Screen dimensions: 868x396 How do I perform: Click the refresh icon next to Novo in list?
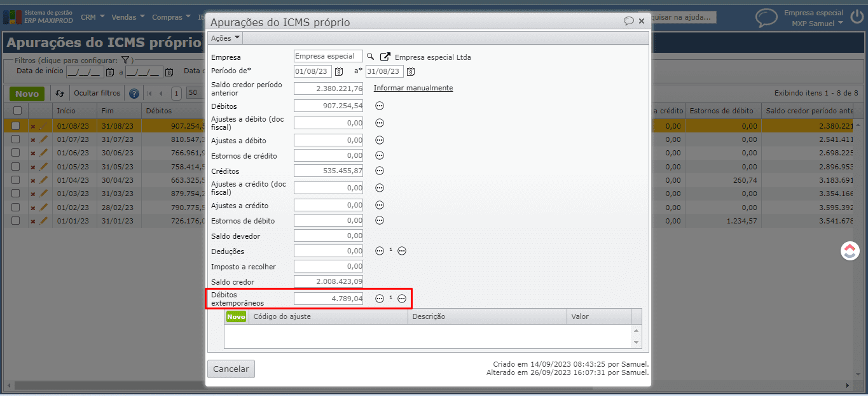coord(59,93)
